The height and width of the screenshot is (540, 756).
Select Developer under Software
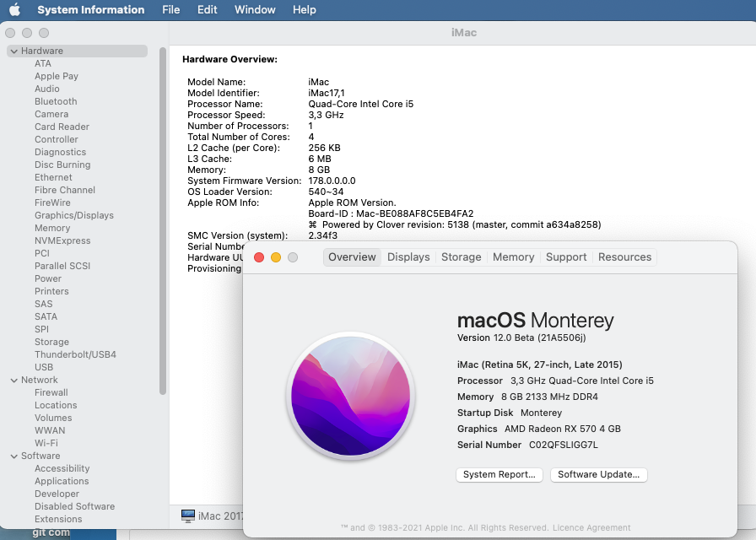pos(57,494)
